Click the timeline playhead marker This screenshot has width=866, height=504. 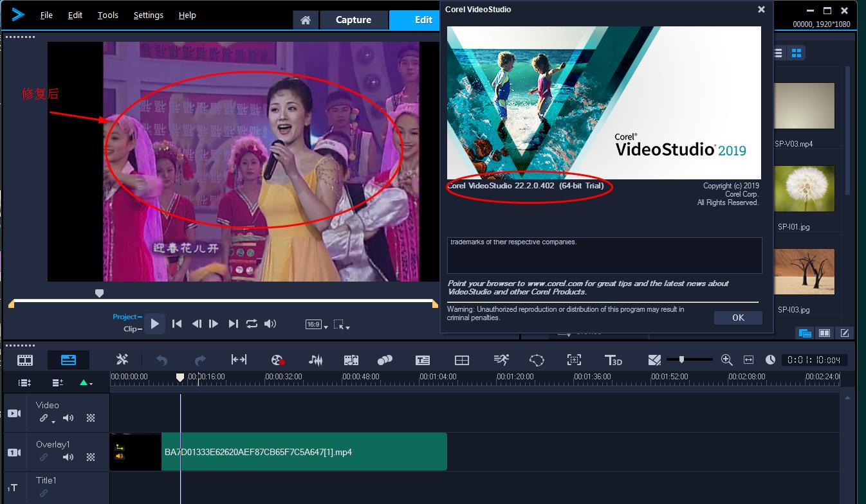(x=180, y=377)
